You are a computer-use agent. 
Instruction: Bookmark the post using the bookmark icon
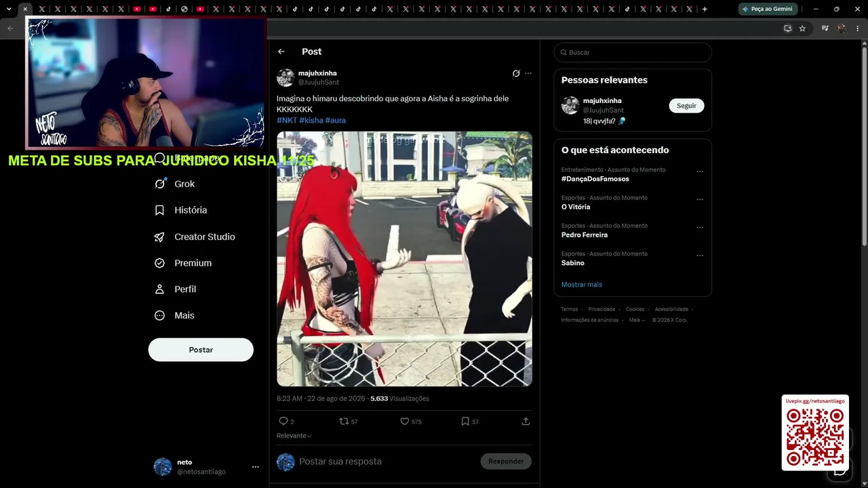[x=465, y=421]
